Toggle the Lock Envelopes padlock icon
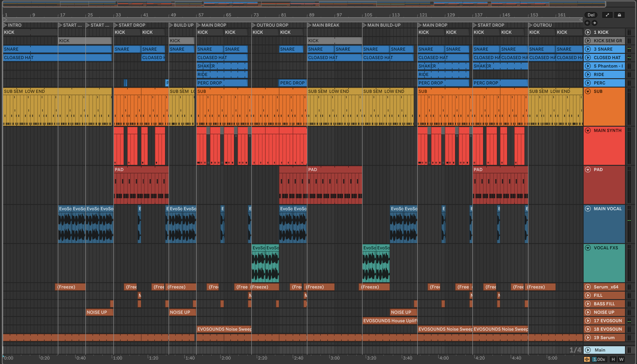 coord(619,15)
